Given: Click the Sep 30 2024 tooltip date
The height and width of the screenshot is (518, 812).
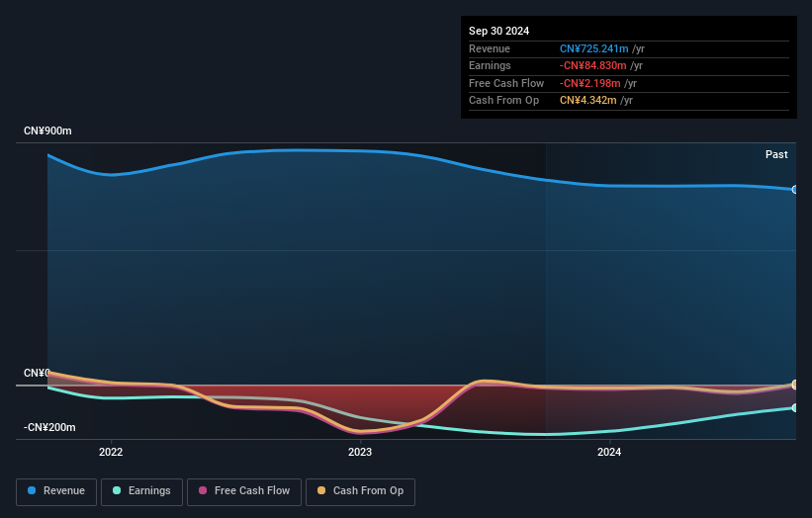Looking at the screenshot, I should pos(498,31).
